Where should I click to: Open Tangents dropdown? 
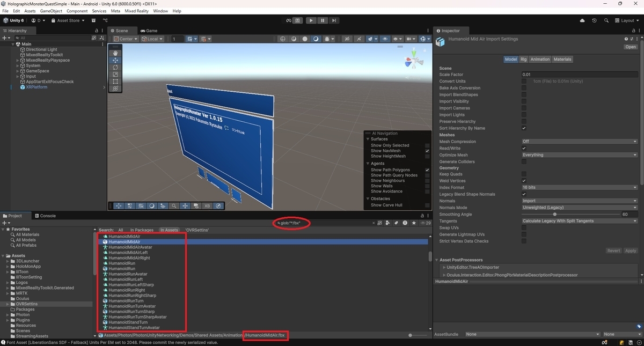click(580, 221)
